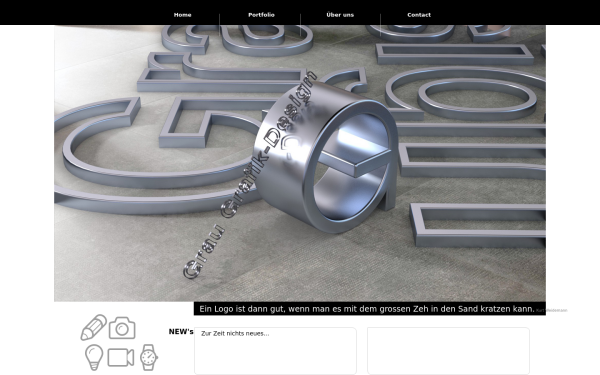Viewport: 600px width, 375px height.
Task: Click the empty second news box
Action: [448, 351]
